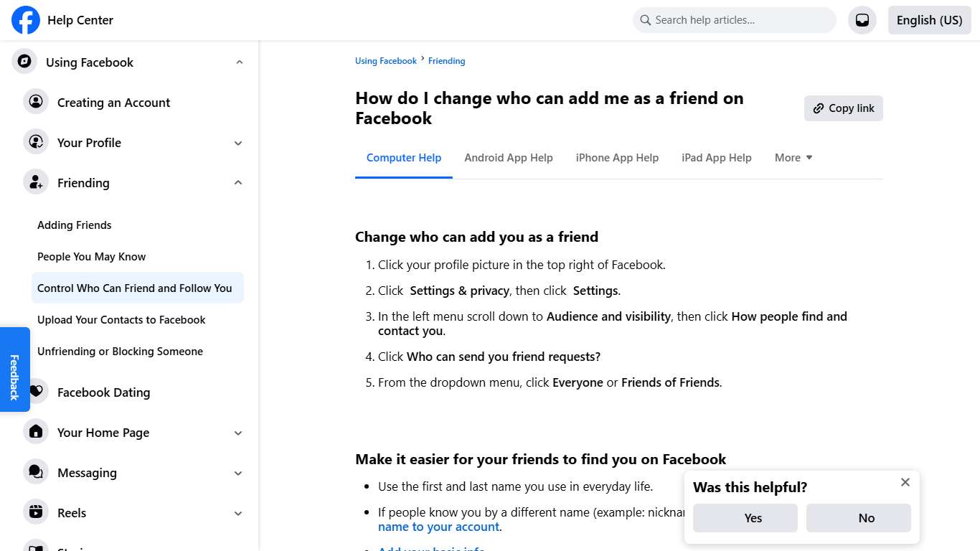Click the Friending add-person icon
Viewport: 980px width, 551px height.
36,182
